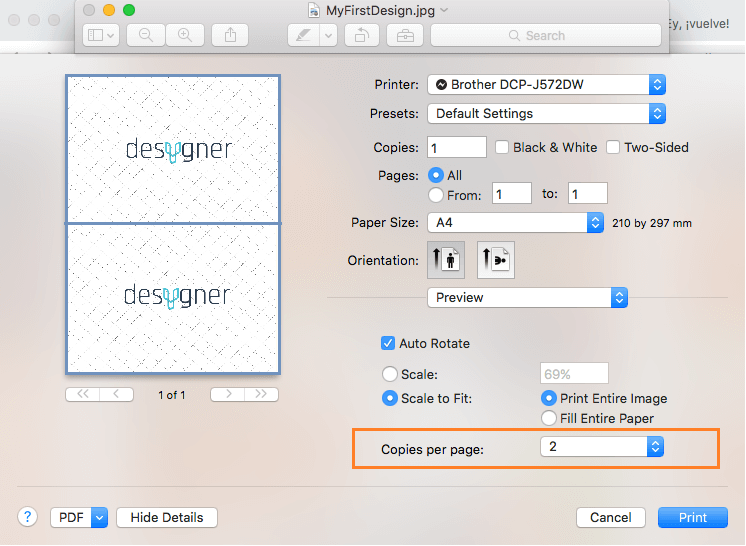This screenshot has height=546, width=746.
Task: Click the Scale percentage field 69%
Action: coord(574,373)
